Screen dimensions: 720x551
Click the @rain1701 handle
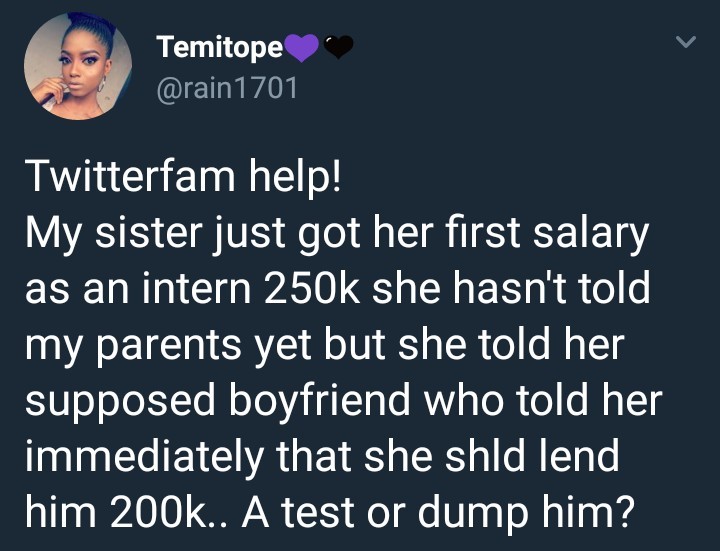(x=227, y=89)
